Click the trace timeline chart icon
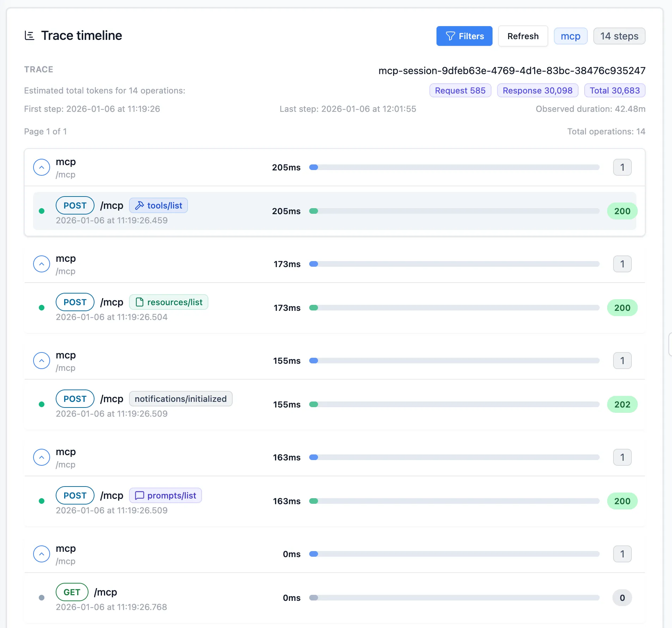Image resolution: width=672 pixels, height=628 pixels. click(x=30, y=35)
